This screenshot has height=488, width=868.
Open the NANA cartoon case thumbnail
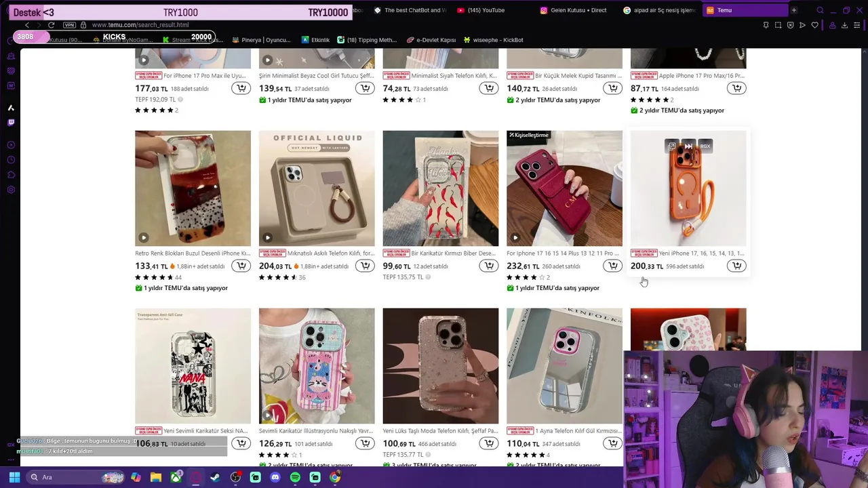pyautogui.click(x=193, y=366)
